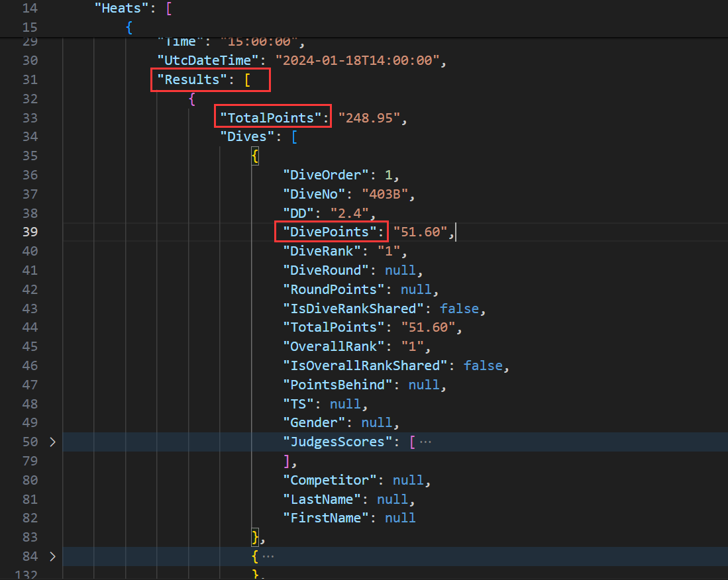Click the "DivePoints" key on line 39
The image size is (728, 580).
(330, 232)
